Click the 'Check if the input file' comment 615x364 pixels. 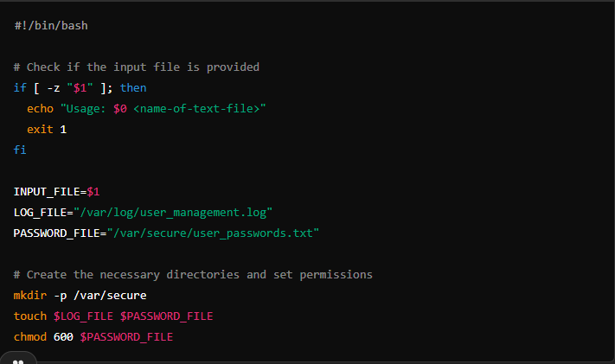click(136, 67)
